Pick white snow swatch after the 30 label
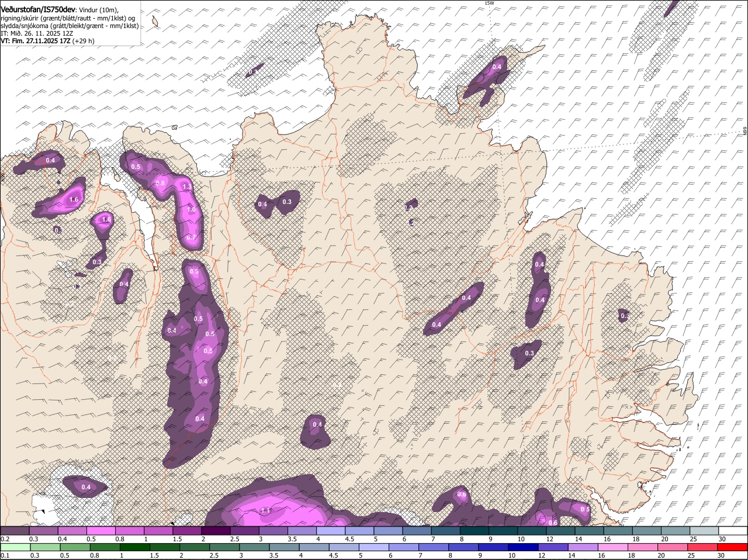Screen dimensions: 748x560 [733, 531]
